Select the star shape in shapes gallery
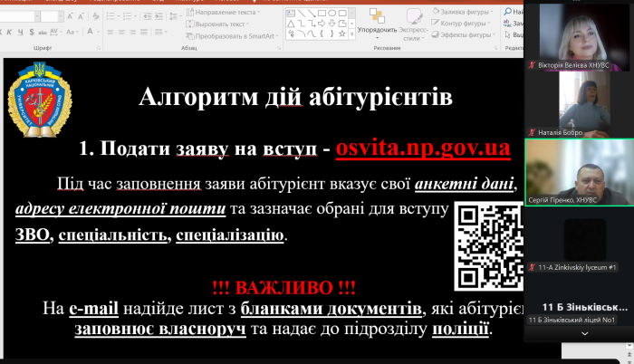 [340, 36]
